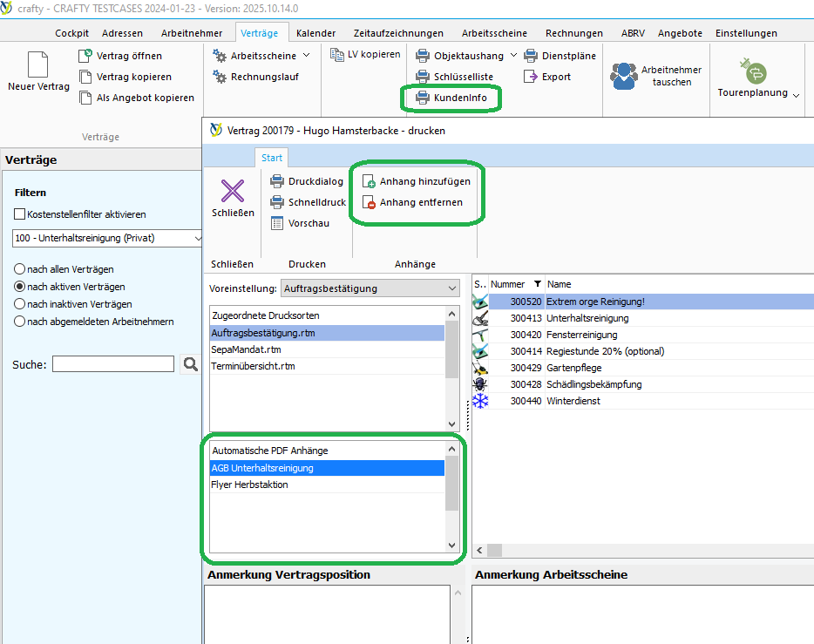Click the Anhang hinzufügen icon
814x644 pixels.
(369, 182)
